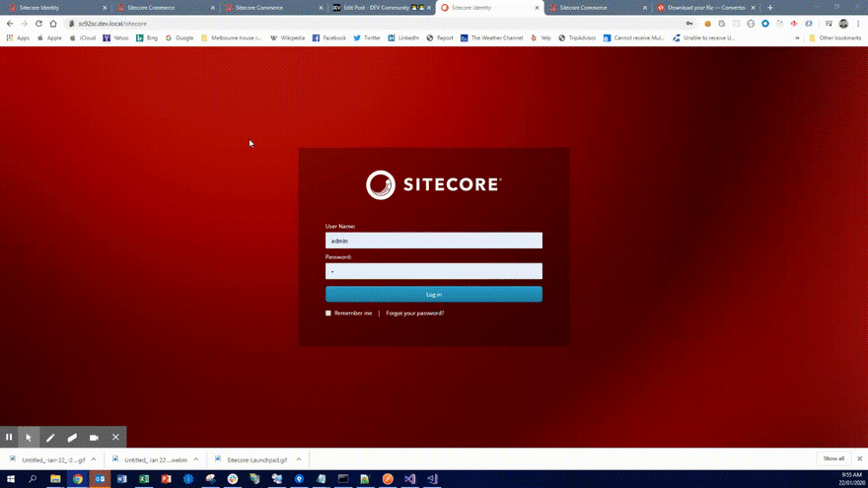This screenshot has width=868, height=488.
Task: Toggle the webcam camera icon in recorder toolbar
Action: tap(94, 437)
